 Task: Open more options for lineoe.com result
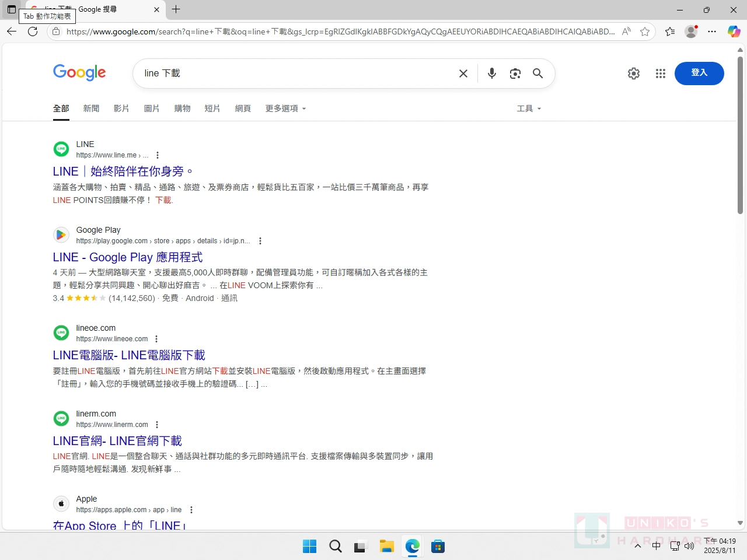(x=156, y=339)
